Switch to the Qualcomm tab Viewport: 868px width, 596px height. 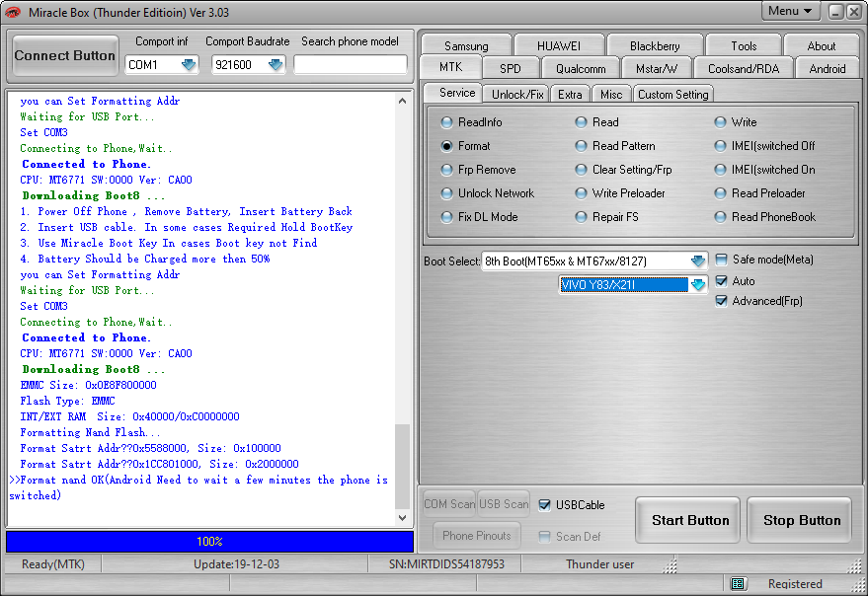(581, 69)
